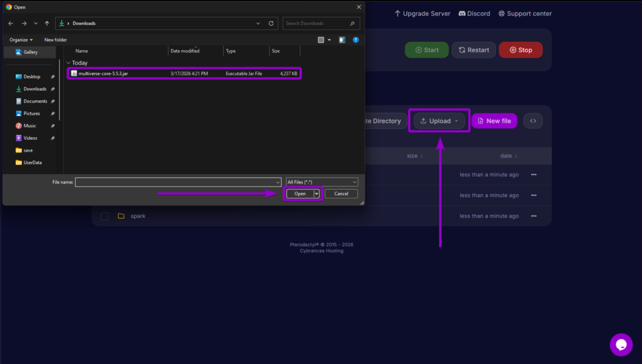The width and height of the screenshot is (642, 364).
Task: Click the code editor icon beside New file
Action: [x=532, y=120]
